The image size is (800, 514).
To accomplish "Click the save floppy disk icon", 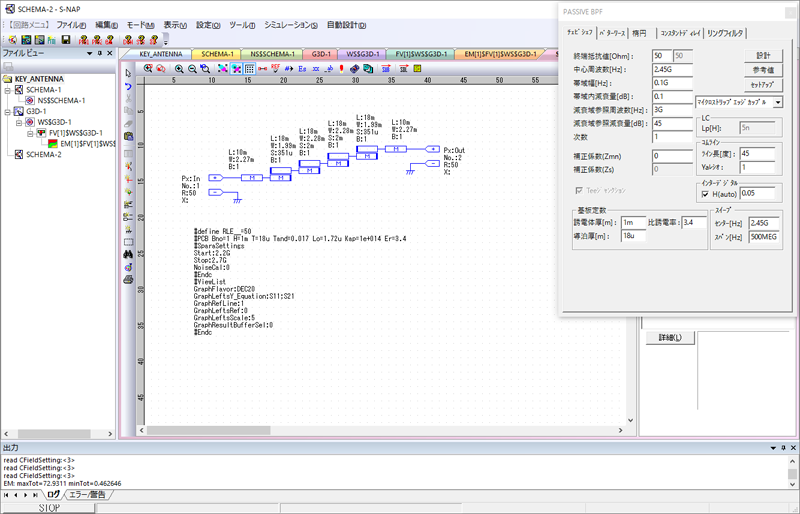I will tap(65, 39).
